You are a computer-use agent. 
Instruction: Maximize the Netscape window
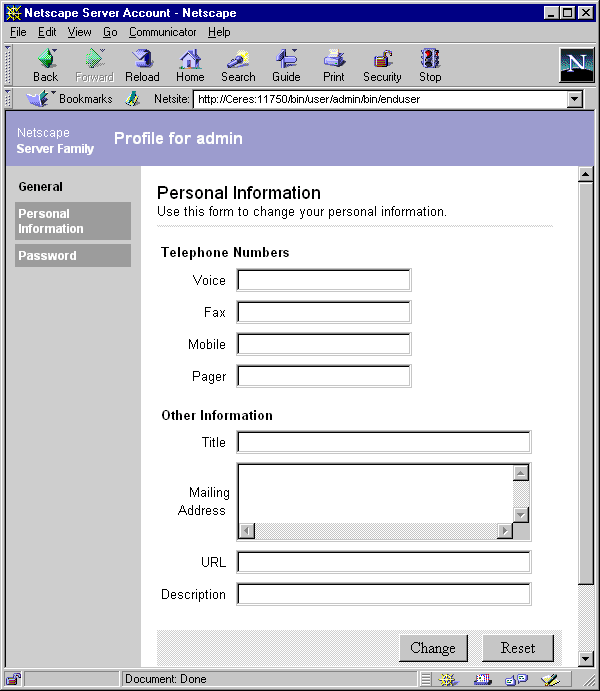567,13
